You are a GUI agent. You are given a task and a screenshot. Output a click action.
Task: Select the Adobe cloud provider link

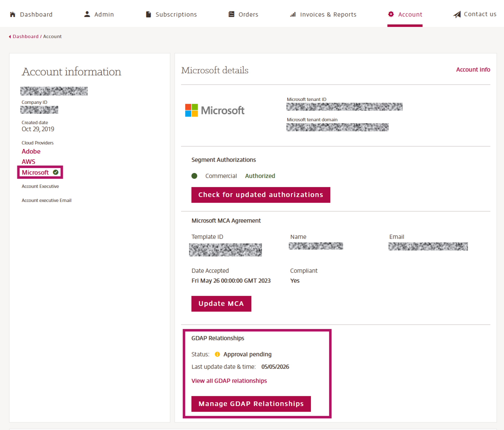[x=31, y=152]
